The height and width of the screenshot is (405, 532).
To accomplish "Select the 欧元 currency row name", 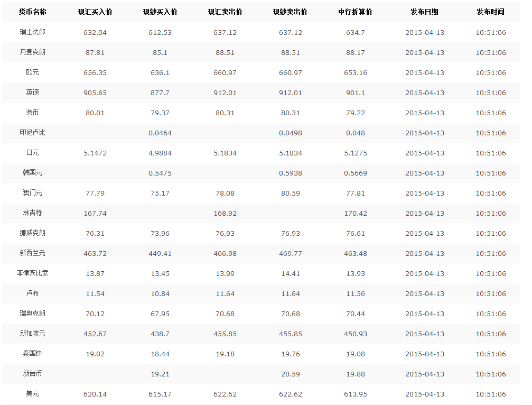I will point(32,72).
